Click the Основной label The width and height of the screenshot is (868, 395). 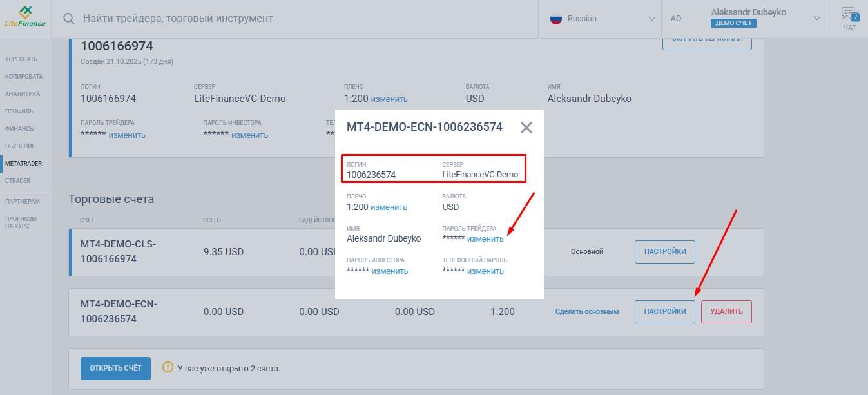(587, 251)
